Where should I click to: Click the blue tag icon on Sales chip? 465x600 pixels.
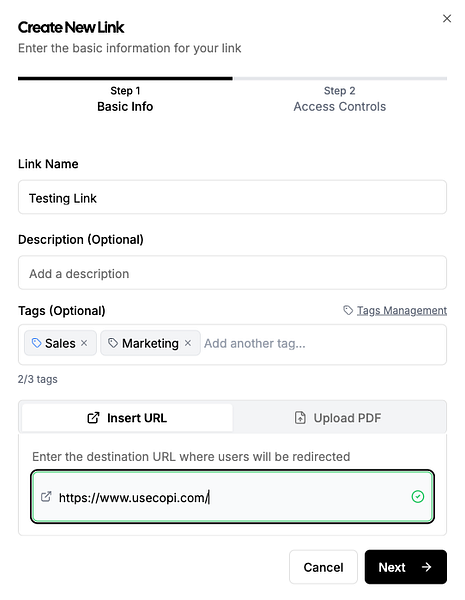[36, 343]
